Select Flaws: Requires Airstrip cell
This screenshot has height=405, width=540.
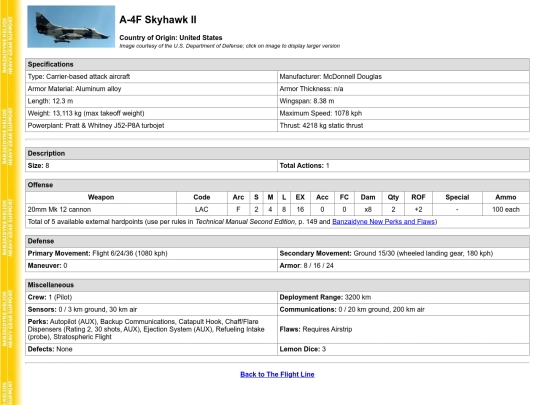[403, 329]
